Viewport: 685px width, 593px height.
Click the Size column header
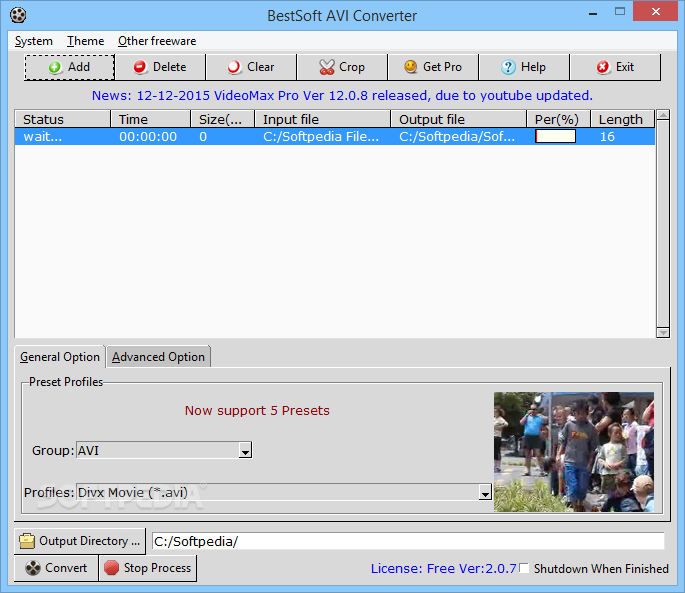pyautogui.click(x=222, y=119)
